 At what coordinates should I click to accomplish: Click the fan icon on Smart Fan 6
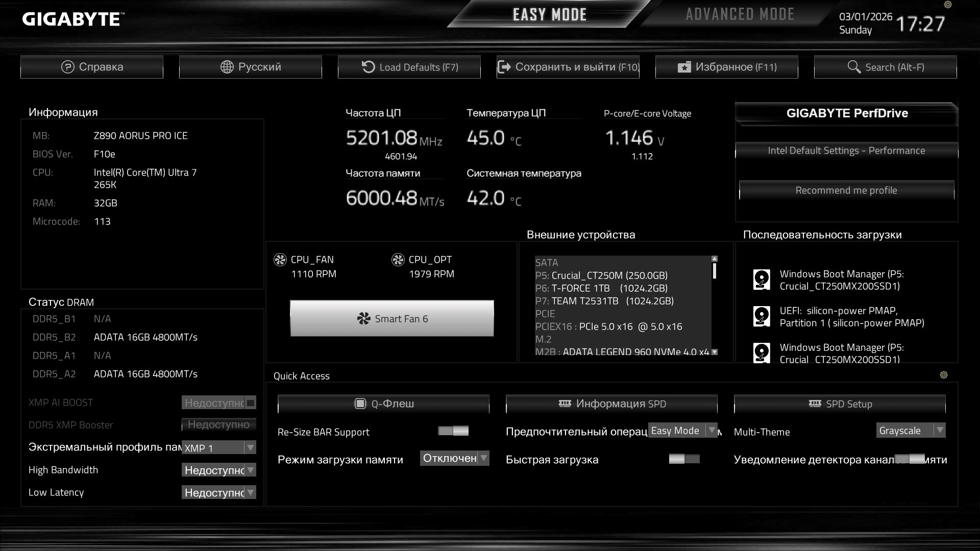click(x=364, y=319)
